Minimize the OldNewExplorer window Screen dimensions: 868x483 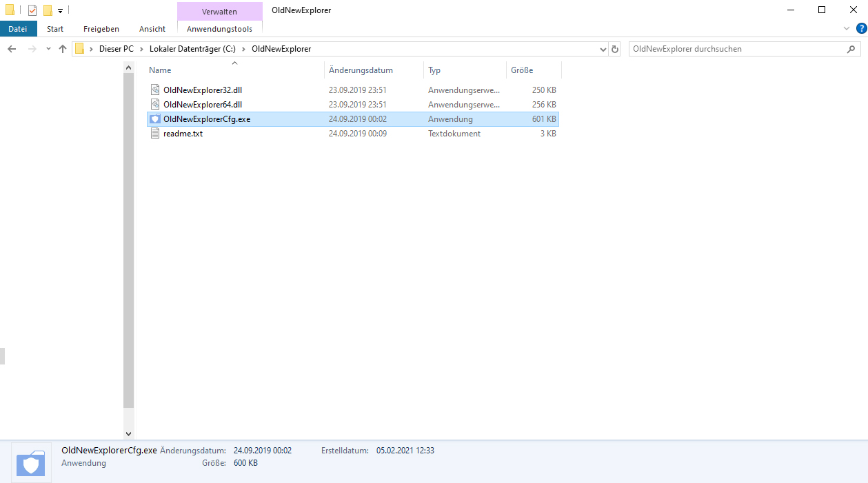[789, 10]
